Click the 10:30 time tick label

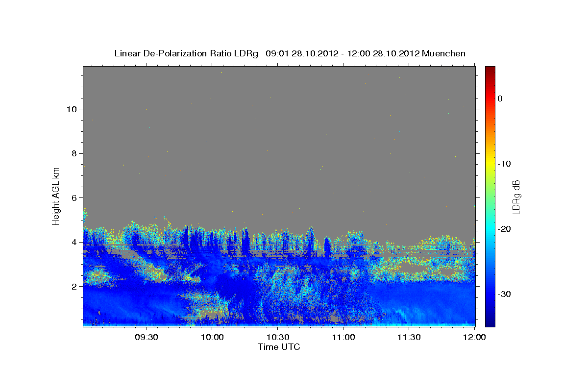tap(278, 338)
